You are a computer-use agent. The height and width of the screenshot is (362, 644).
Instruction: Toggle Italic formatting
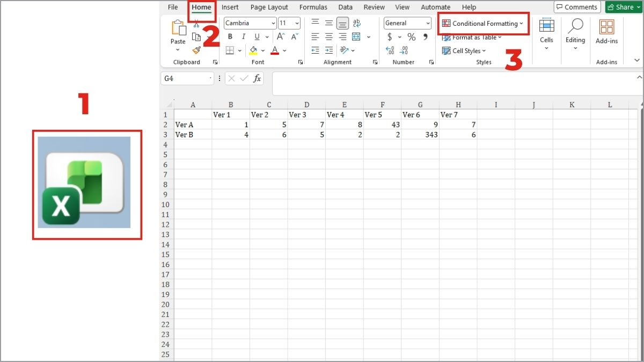click(x=243, y=37)
